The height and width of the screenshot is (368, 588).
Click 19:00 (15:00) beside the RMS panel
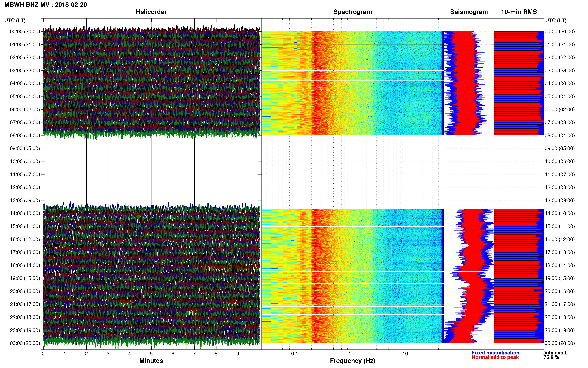point(560,278)
